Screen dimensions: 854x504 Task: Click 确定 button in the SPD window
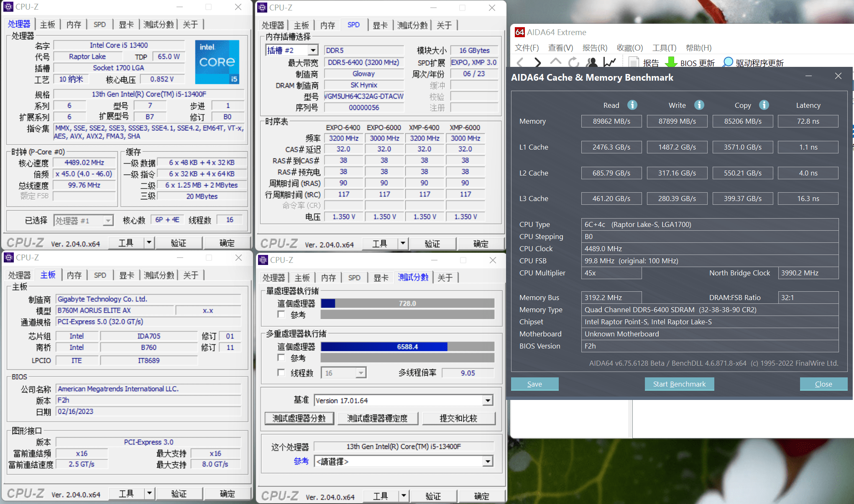coord(481,244)
